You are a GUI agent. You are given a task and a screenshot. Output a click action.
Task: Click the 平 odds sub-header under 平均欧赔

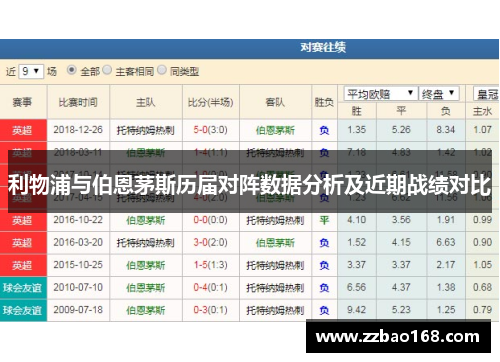(x=401, y=111)
